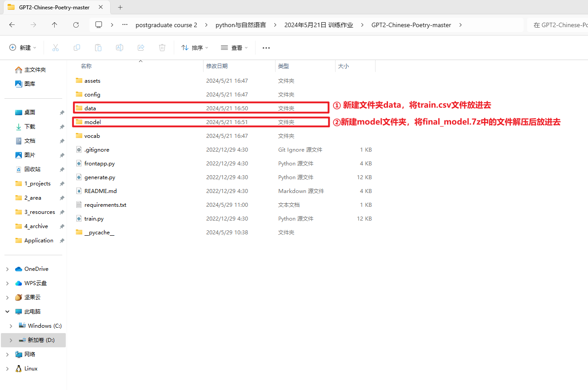Collapse the 此电脑 tree node
Viewport: 588px width, 390px height.
[x=8, y=312]
